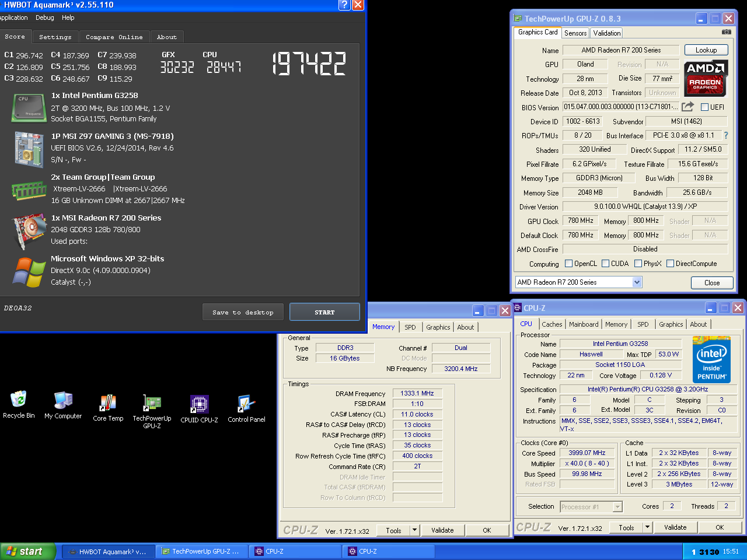Click the Lookup button in GPU-Z
This screenshot has height=560, width=747.
coord(706,50)
